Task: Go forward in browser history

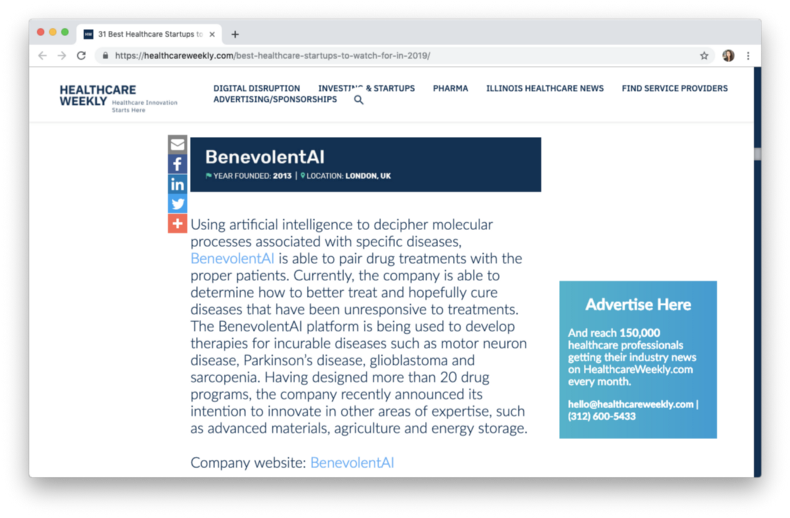Action: coord(61,55)
